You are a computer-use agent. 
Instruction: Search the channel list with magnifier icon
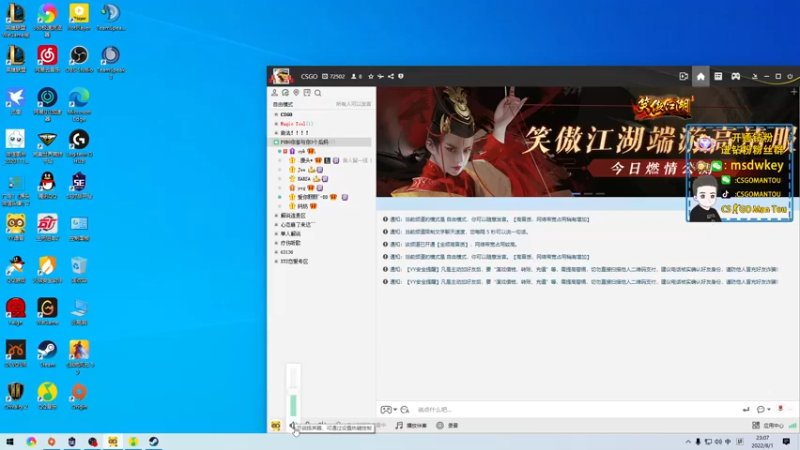318,93
